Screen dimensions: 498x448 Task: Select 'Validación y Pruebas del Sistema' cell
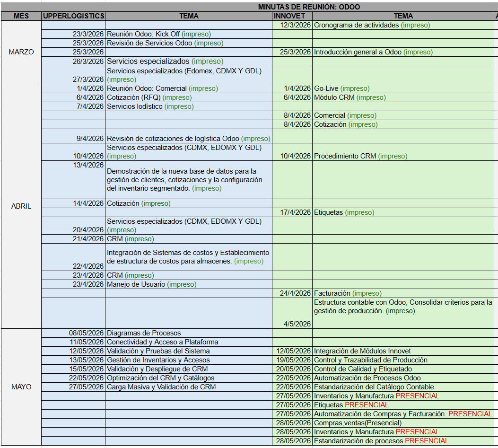pyautogui.click(x=189, y=351)
